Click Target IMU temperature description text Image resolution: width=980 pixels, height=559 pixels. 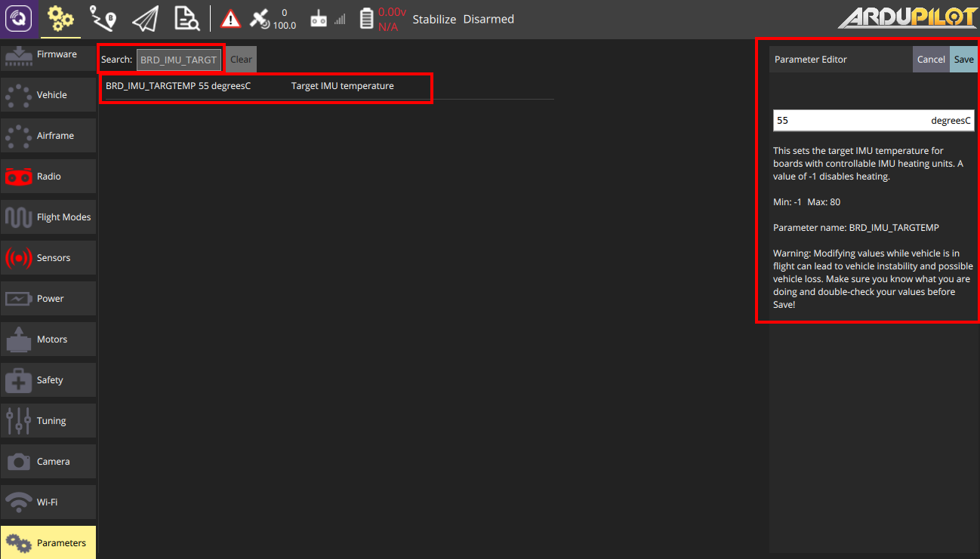click(x=343, y=86)
